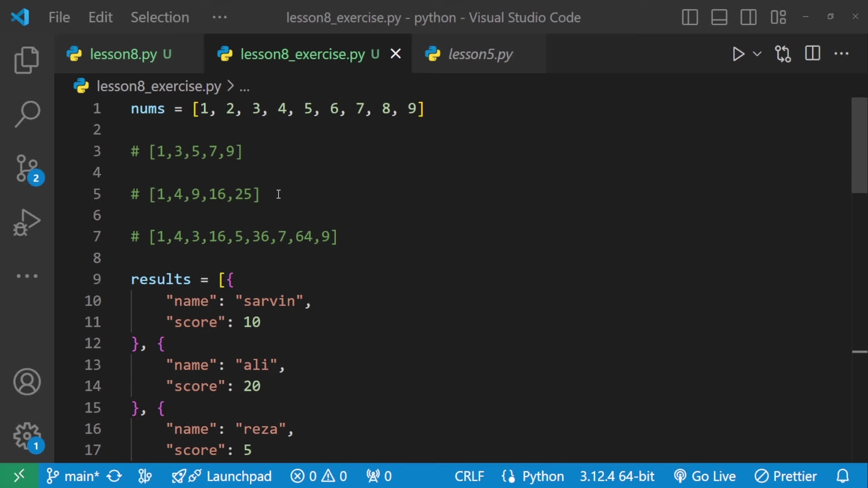This screenshot has height=488, width=868.
Task: Click the comment '# [1,4,9,16,25]'
Action: pyautogui.click(x=195, y=194)
